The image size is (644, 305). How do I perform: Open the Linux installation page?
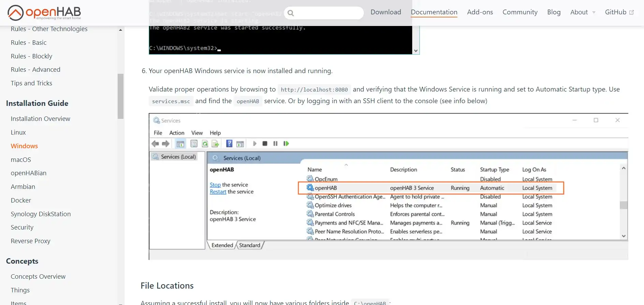tap(18, 132)
